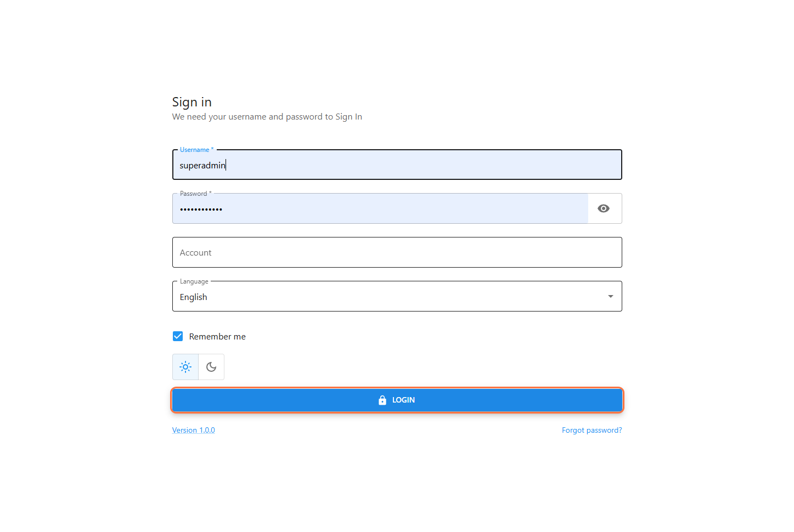Click the small Username field label
Screen dimensions: 794x532
coord(195,150)
